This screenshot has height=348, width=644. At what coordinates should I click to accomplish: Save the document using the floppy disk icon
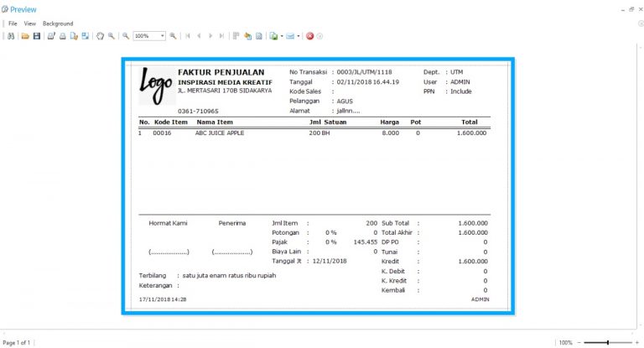click(x=37, y=36)
